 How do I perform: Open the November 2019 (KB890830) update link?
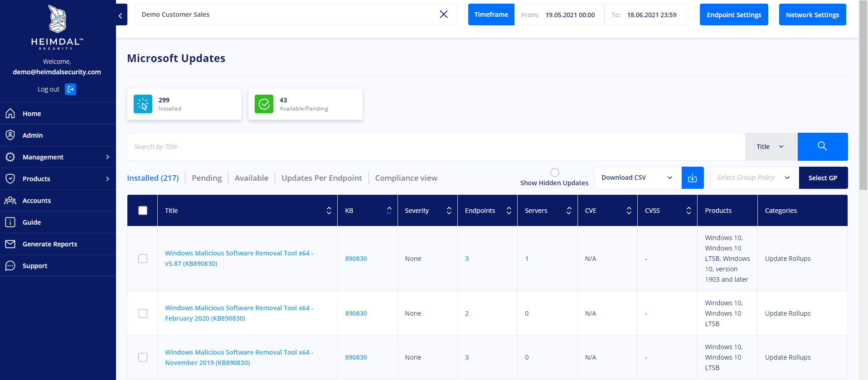click(239, 357)
